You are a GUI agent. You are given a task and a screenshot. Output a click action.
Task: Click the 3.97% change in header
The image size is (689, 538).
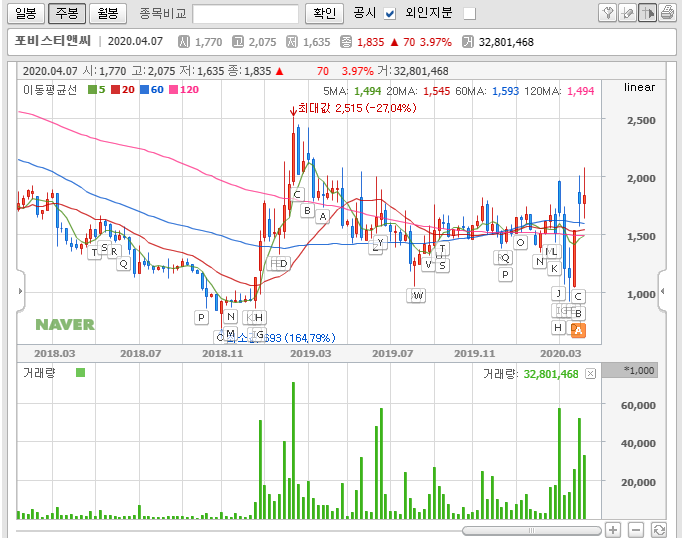pos(435,42)
